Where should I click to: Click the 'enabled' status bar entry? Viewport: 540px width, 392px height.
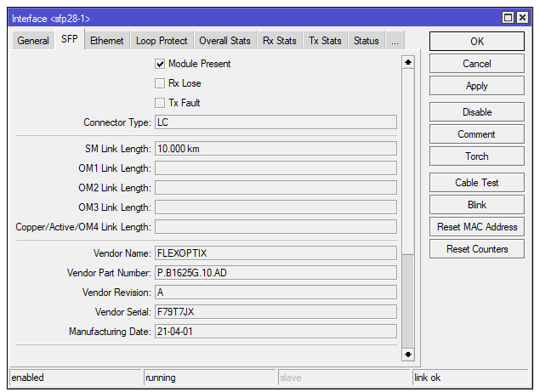pos(76,378)
